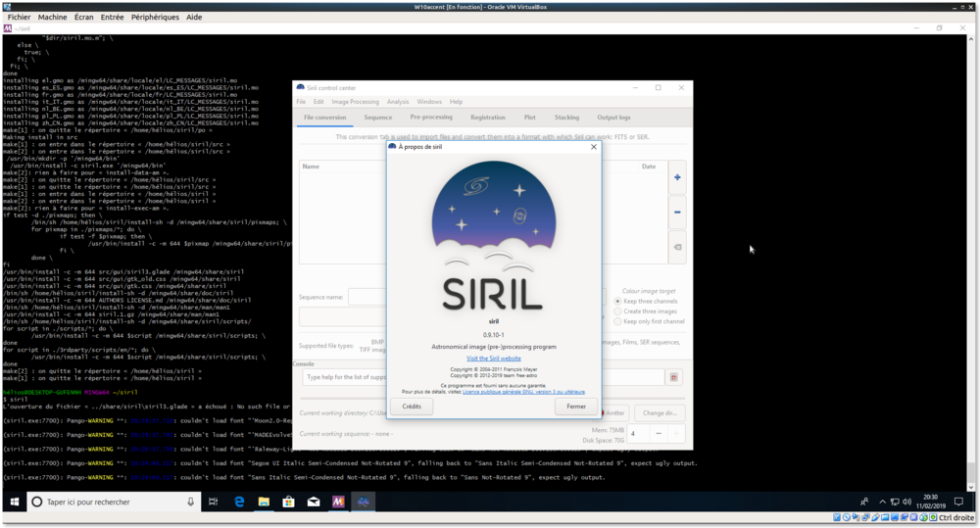Open Microsoft Store from the taskbar
This screenshot has width=980, height=528.
point(288,502)
